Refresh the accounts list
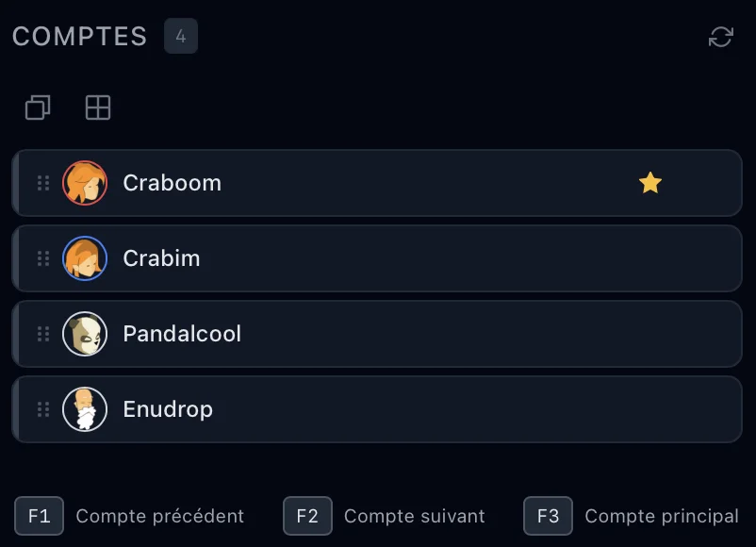The height and width of the screenshot is (547, 756). (x=721, y=38)
